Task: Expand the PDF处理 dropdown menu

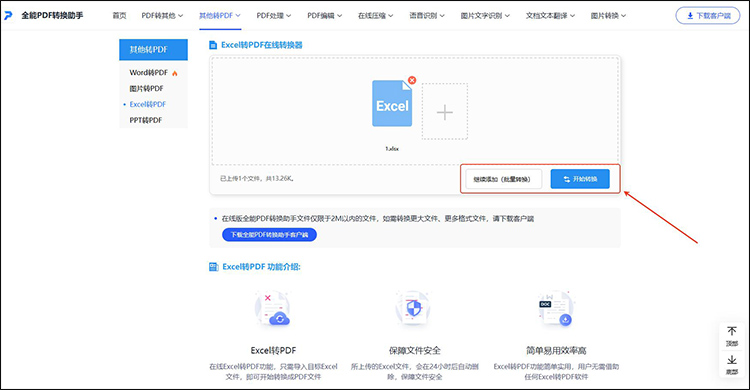Action: [x=274, y=15]
